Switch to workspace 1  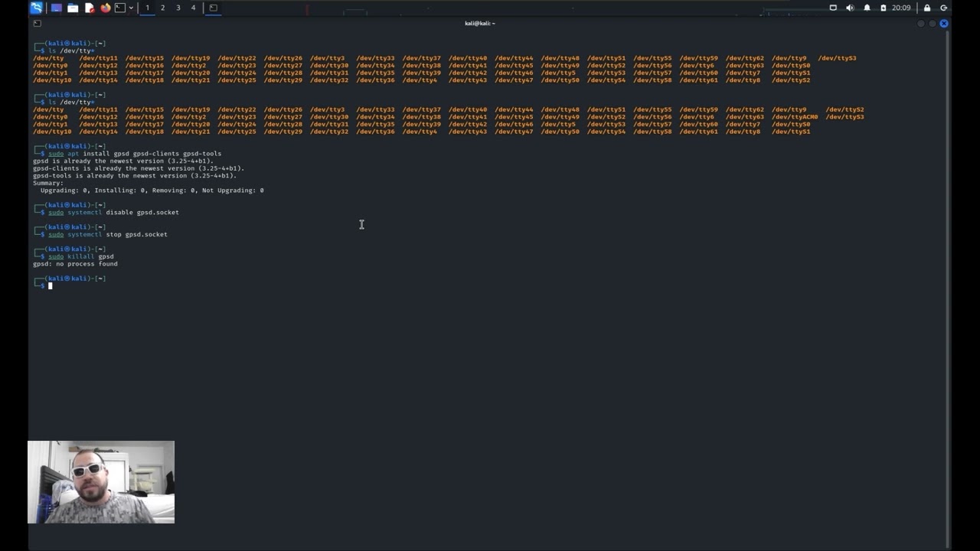tap(148, 8)
